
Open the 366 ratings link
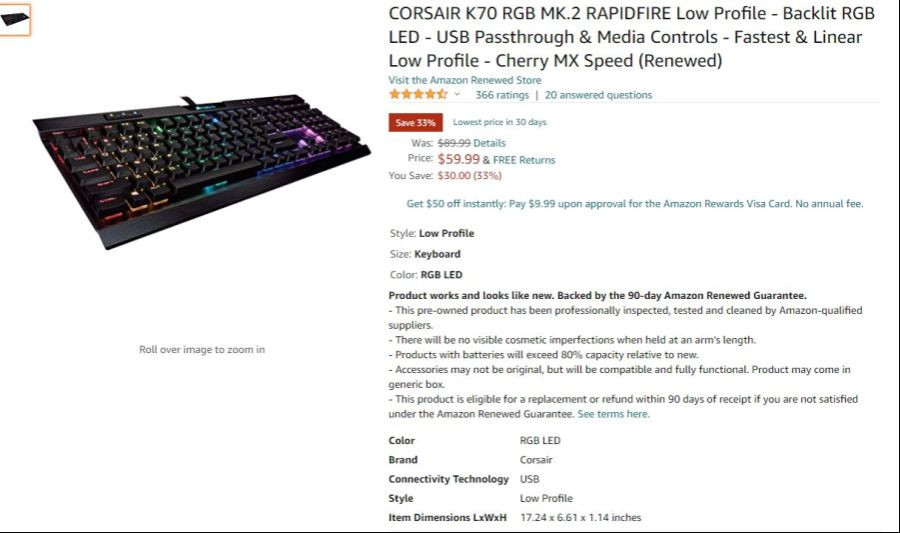coord(502,95)
